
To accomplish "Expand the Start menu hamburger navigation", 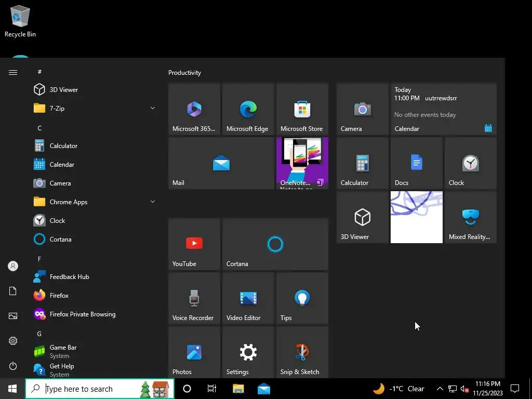I will coord(13,72).
